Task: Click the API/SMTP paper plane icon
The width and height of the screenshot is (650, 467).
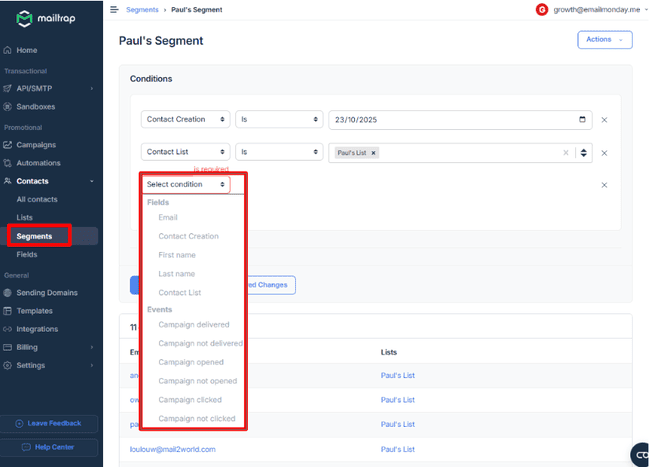Action: (x=7, y=88)
